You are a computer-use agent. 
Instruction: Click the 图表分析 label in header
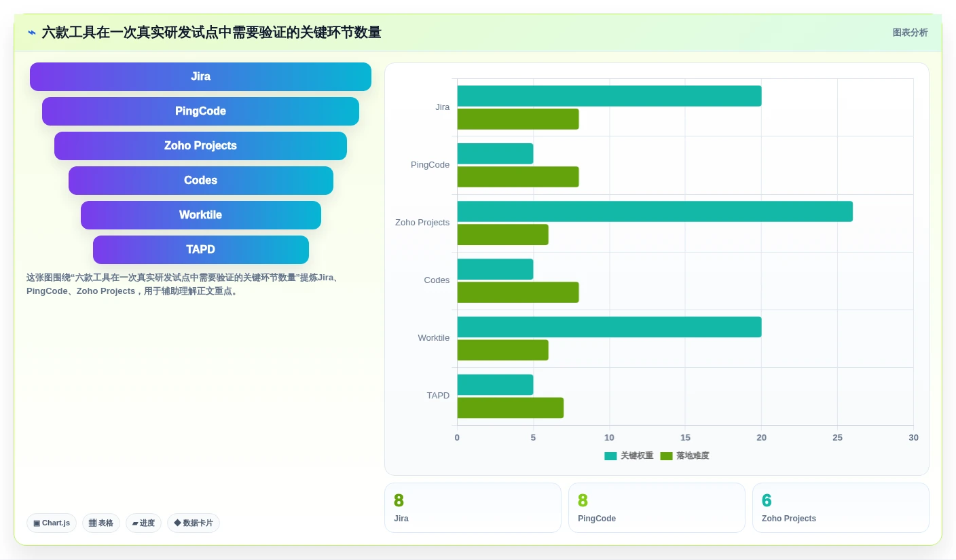tap(910, 33)
